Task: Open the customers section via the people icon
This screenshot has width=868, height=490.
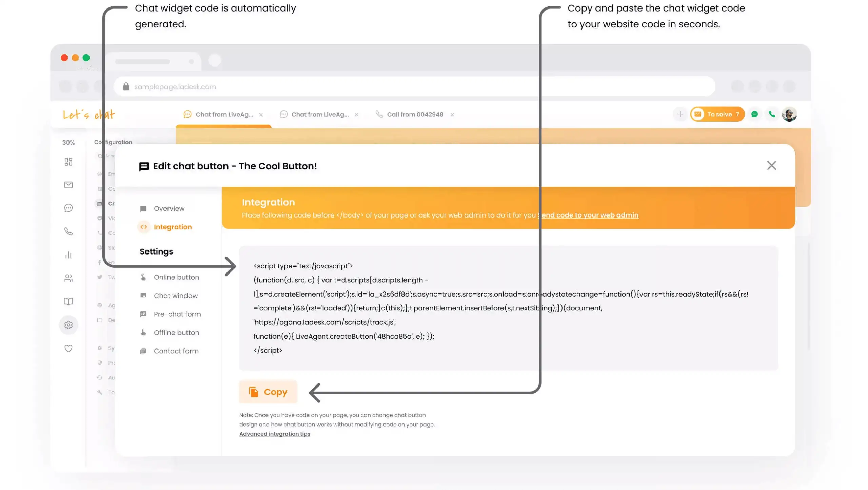Action: 68,278
